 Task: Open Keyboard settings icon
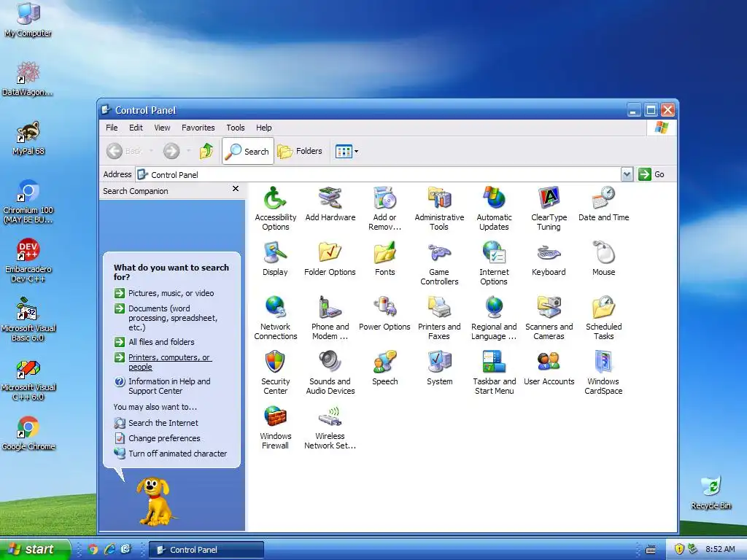[549, 259]
